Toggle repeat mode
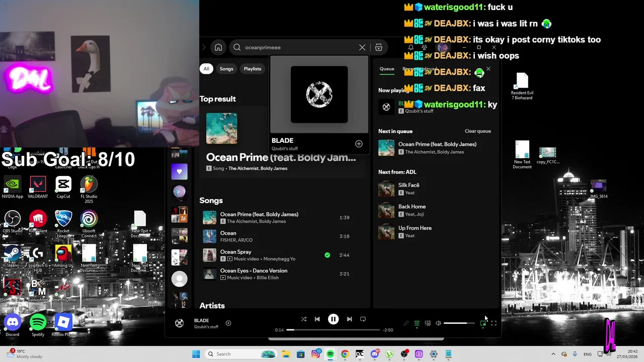Viewport: 644px width, 362px height. tap(363, 319)
